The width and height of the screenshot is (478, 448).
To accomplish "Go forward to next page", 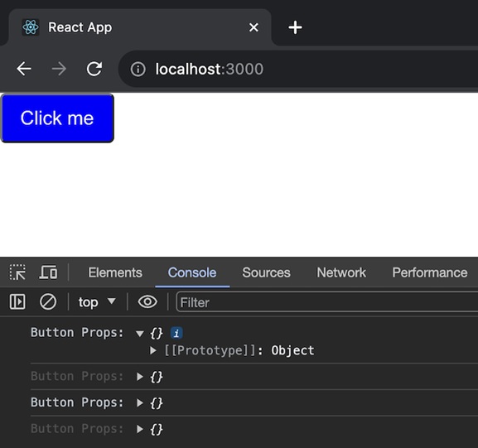I will 59,69.
